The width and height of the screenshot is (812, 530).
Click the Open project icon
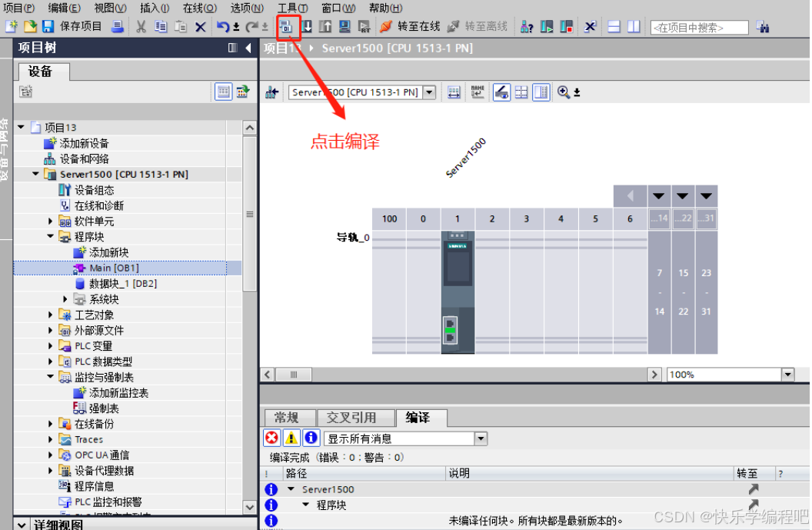(30, 26)
